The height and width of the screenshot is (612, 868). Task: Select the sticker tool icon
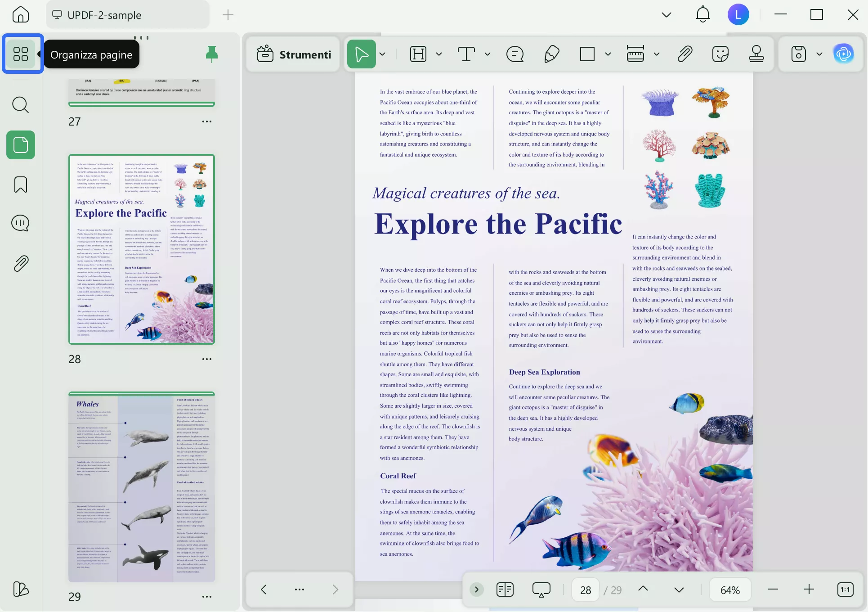(720, 54)
